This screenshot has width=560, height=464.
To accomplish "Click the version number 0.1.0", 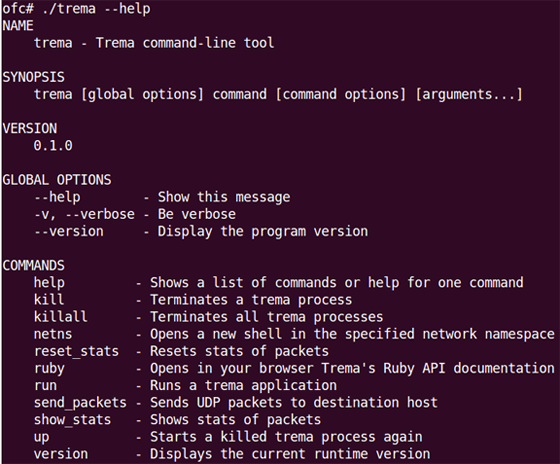I will point(53,146).
